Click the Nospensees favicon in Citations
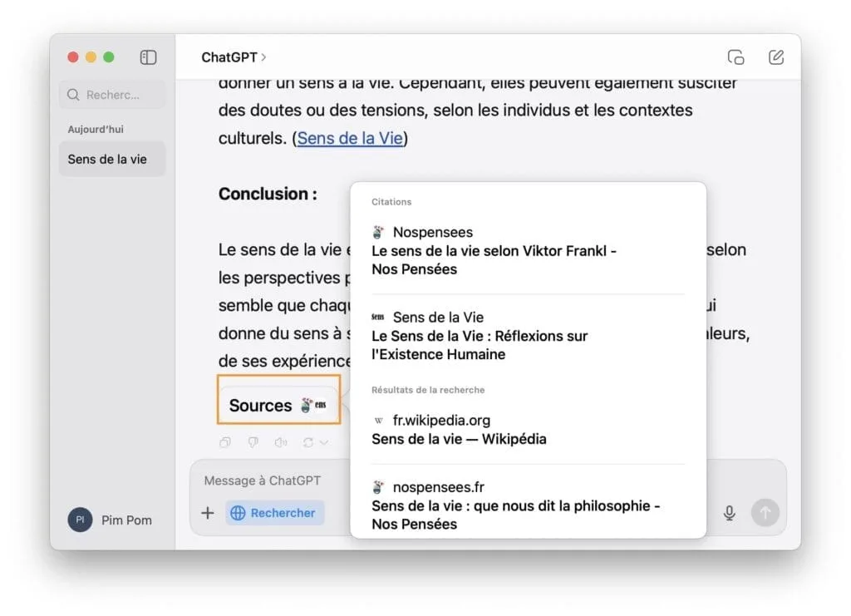Screen dimensions: 851x616 378,232
